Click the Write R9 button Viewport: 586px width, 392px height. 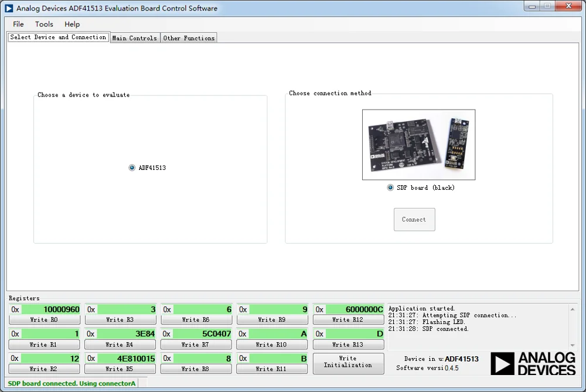click(x=272, y=319)
